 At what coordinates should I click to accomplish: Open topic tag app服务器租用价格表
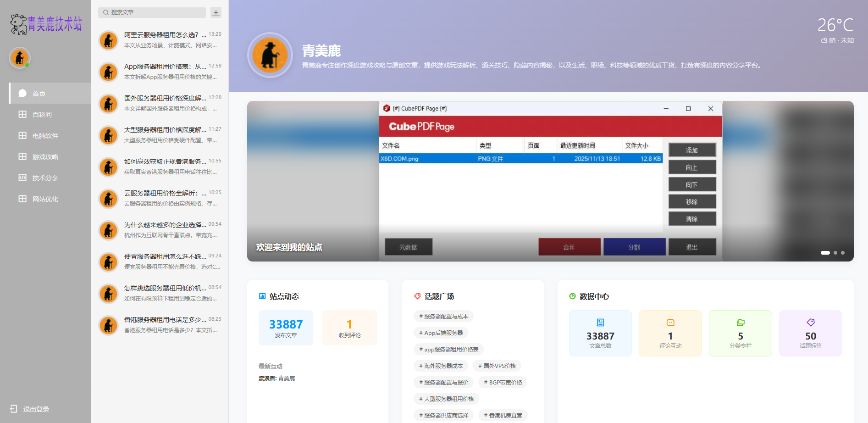[448, 349]
